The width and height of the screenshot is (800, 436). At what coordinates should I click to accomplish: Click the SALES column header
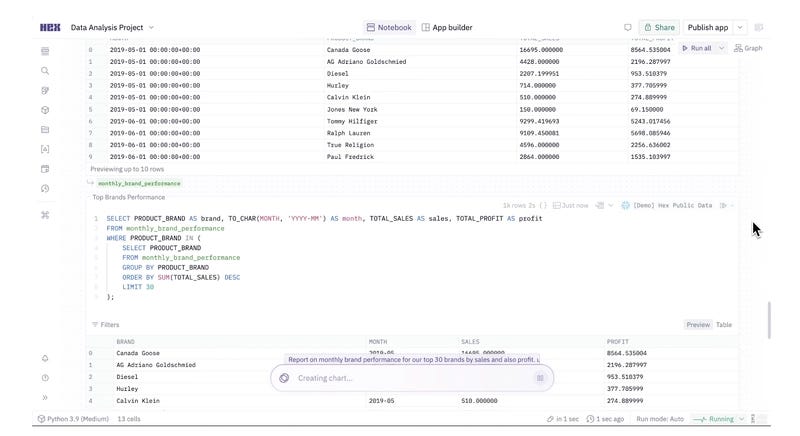pyautogui.click(x=470, y=342)
